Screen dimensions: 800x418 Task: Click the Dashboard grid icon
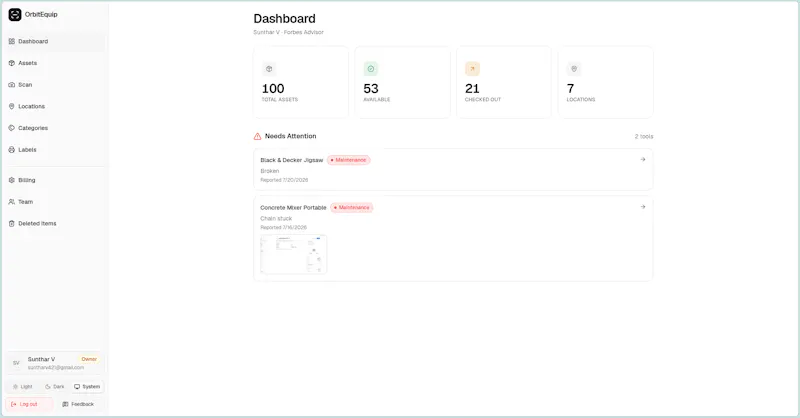12,41
